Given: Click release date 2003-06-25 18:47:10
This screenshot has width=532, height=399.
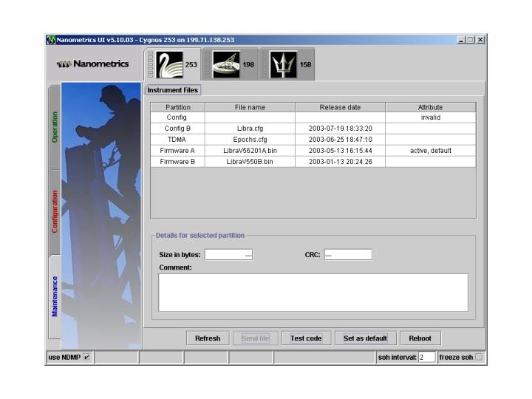Looking at the screenshot, I should [x=341, y=140].
